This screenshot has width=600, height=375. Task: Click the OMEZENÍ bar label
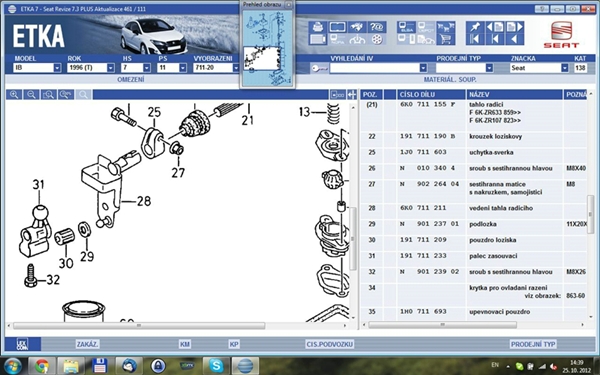[131, 80]
